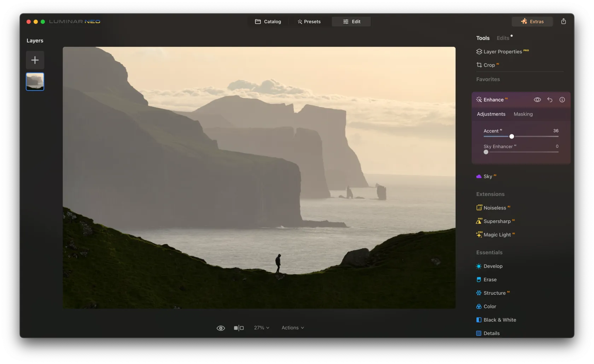Add a new layer with plus button
This screenshot has height=364, width=594.
(35, 60)
